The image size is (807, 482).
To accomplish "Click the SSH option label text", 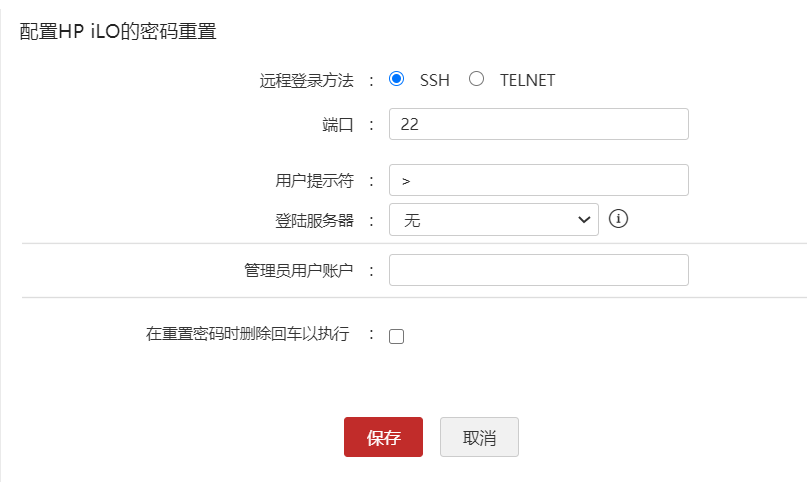I will tap(435, 80).
